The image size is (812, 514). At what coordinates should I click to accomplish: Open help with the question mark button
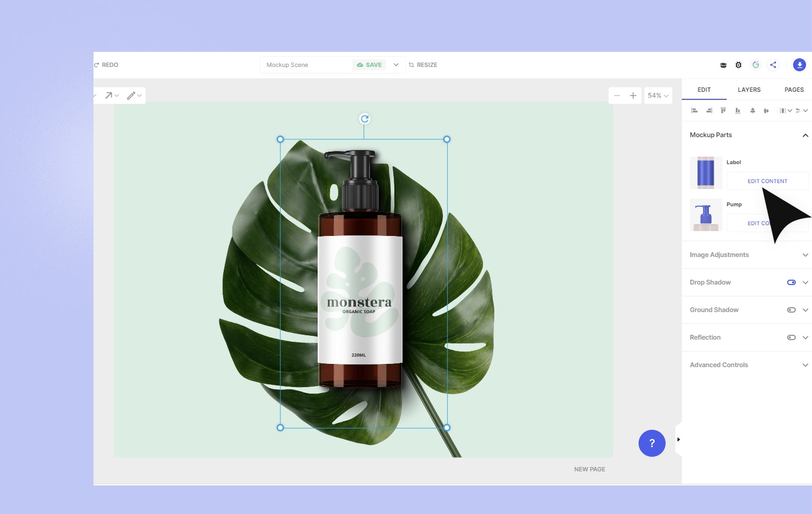point(652,443)
